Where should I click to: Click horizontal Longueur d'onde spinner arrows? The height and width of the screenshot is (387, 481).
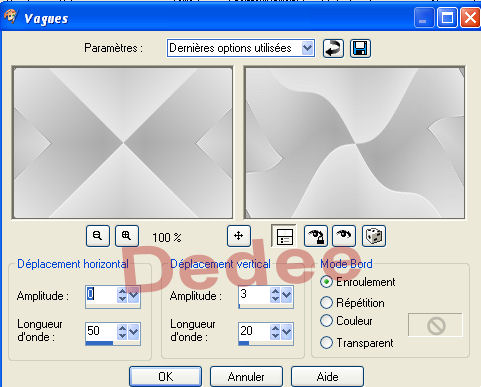pyautogui.click(x=122, y=332)
